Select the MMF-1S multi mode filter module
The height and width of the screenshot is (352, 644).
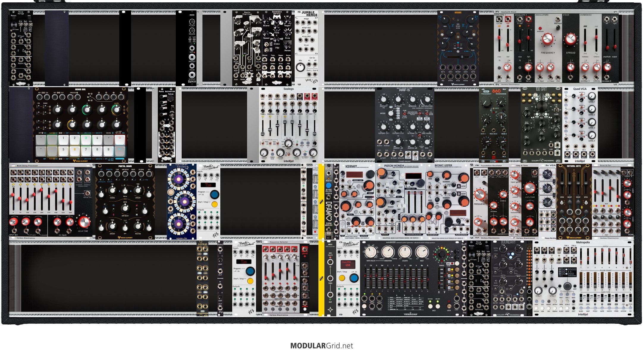coord(404,125)
